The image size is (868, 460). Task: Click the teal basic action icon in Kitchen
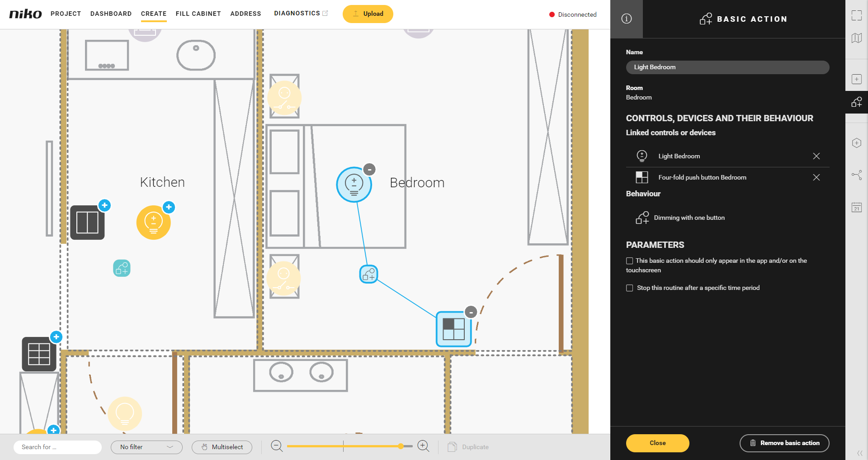click(122, 268)
